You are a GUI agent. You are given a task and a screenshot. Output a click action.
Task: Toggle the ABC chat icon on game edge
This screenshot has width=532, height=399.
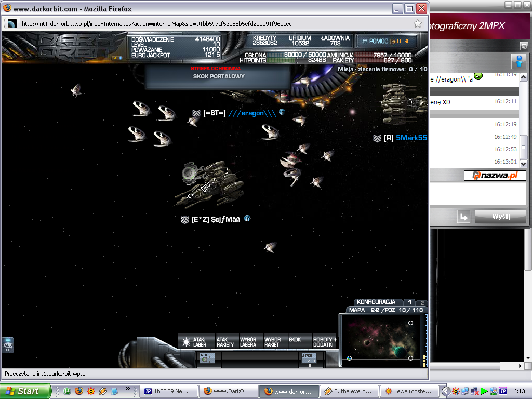[8, 345]
